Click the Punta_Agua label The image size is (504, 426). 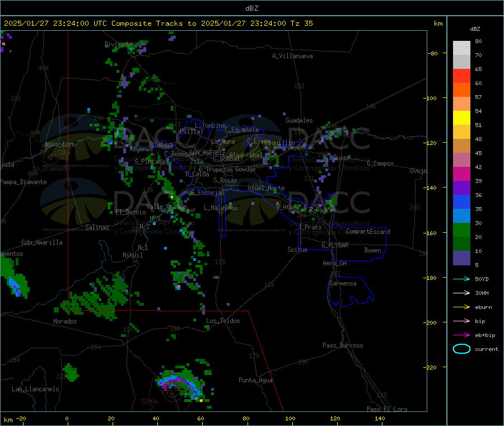[255, 380]
